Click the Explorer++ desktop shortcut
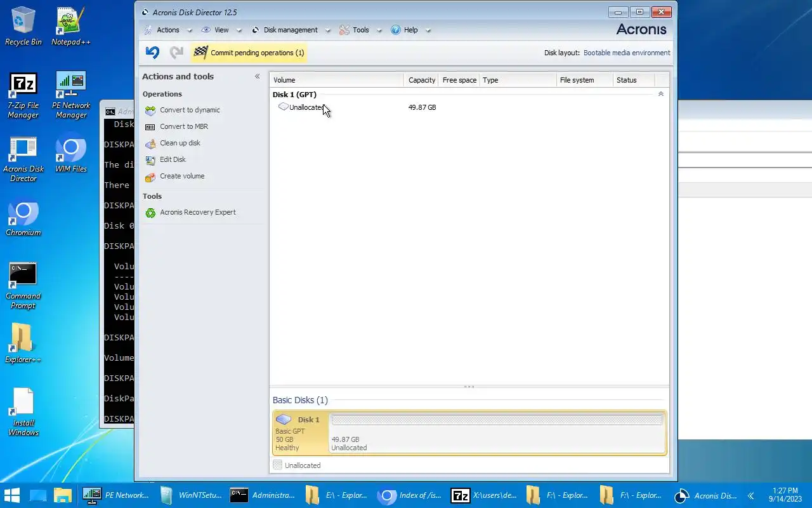Viewport: 812px width, 508px height. pyautogui.click(x=23, y=344)
